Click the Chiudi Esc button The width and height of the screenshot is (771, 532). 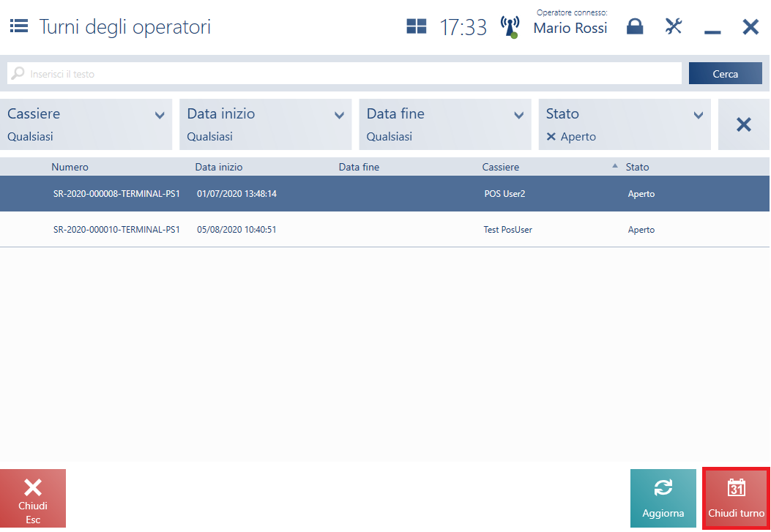pyautogui.click(x=32, y=498)
